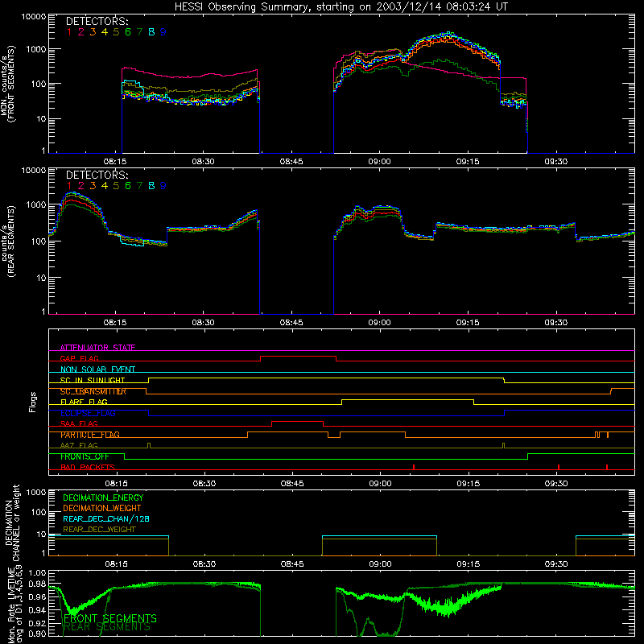Viewport: 644px width, 644px height.
Task: Click DETECTORS: label in rear segments plot
Action: [x=97, y=175]
